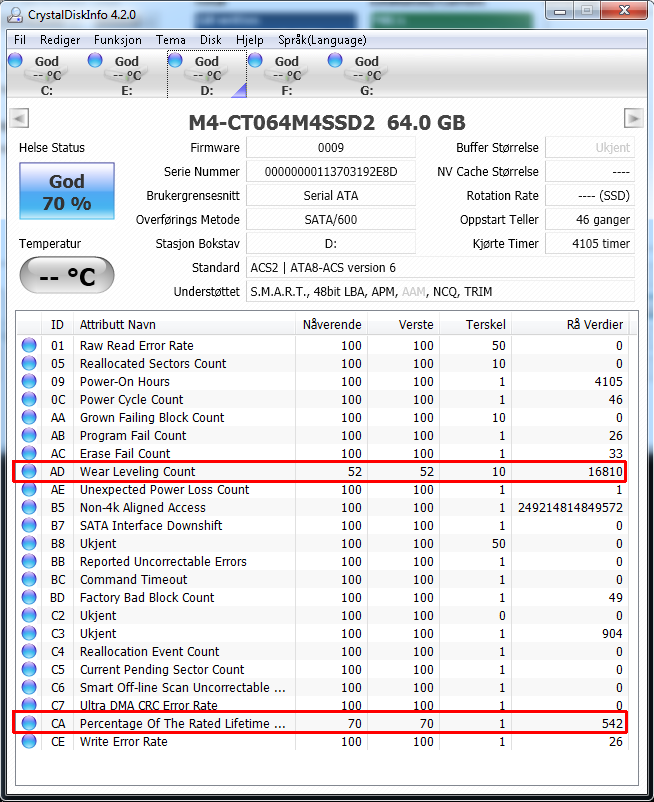Click the NV Cache Størrelse ---- field
654x802 pixels.
pyautogui.click(x=590, y=172)
